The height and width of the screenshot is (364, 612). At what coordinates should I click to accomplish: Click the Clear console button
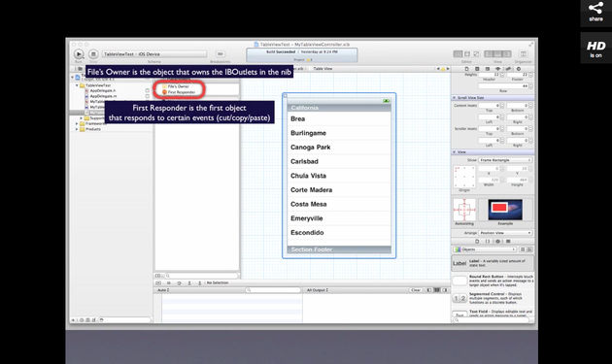(x=416, y=290)
